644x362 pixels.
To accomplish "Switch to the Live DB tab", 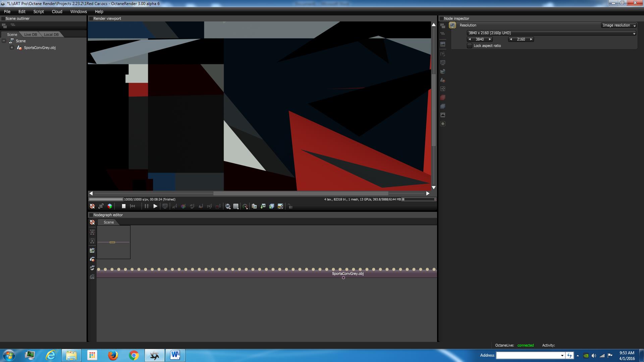I will (x=31, y=35).
